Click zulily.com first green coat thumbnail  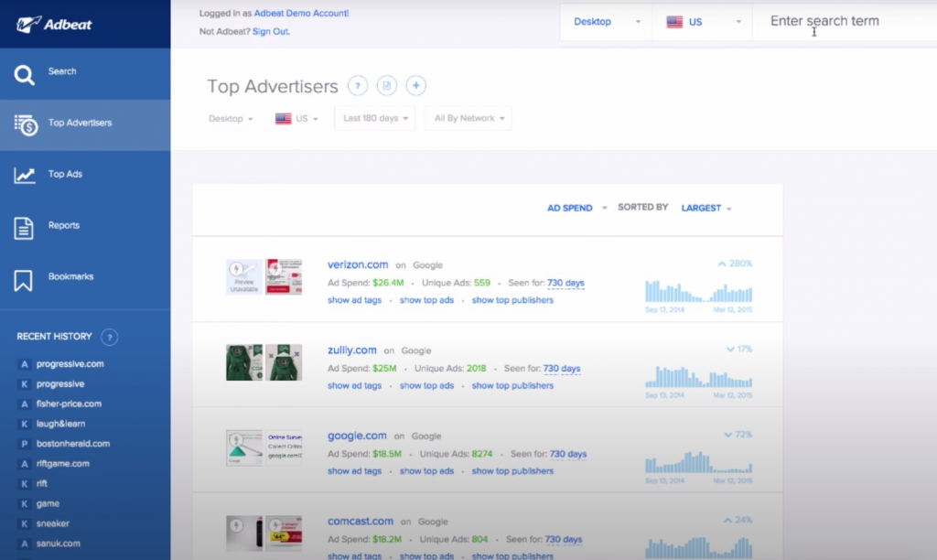coord(243,362)
